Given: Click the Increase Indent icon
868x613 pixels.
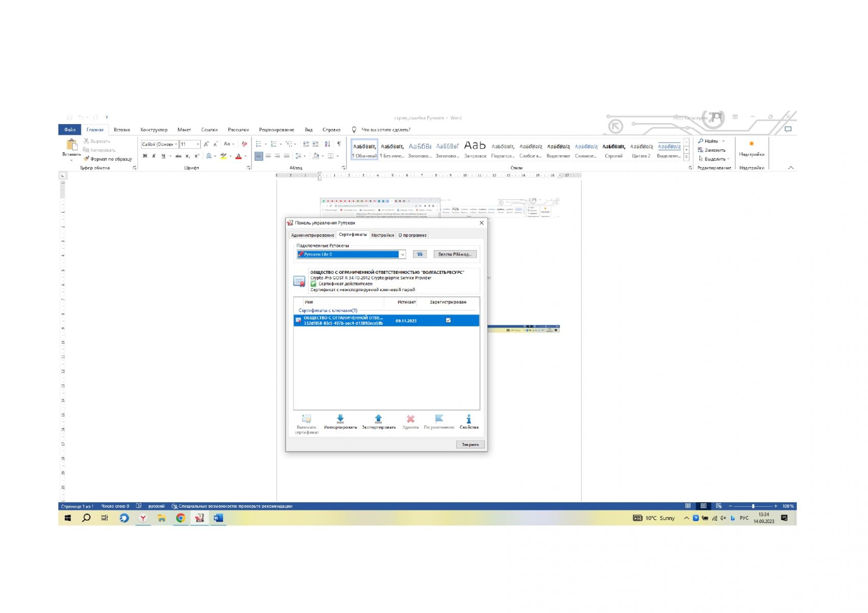Looking at the screenshot, I should (x=315, y=144).
